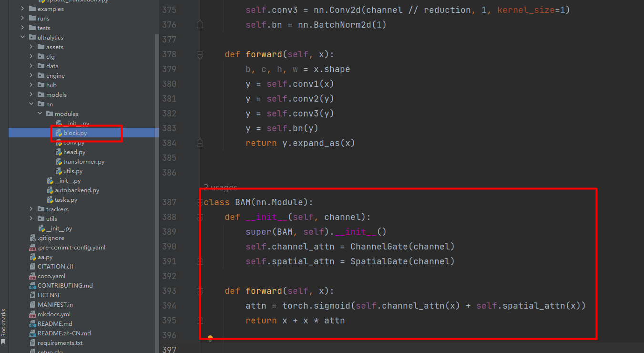
Task: Toggle the fold end marker on line 391
Action: [x=200, y=261]
